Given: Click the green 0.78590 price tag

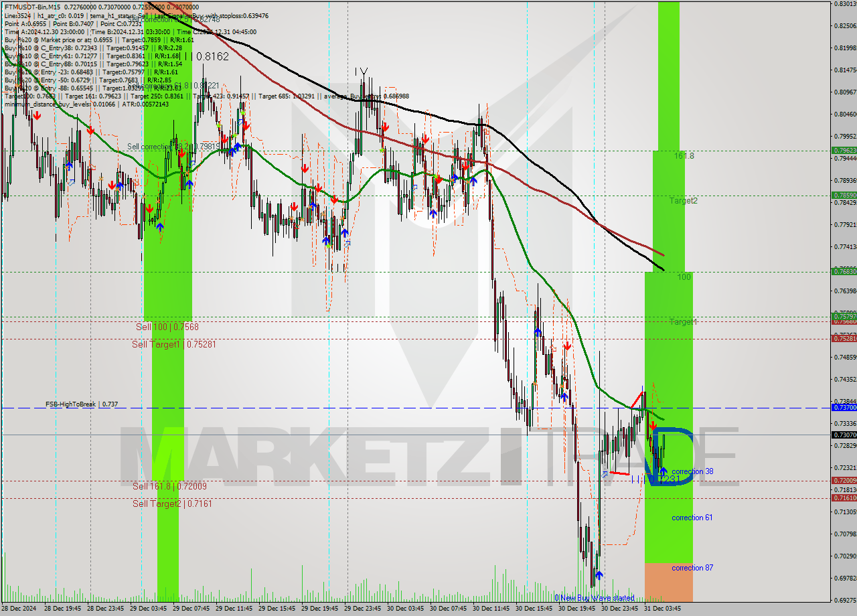Looking at the screenshot, I should click(844, 196).
